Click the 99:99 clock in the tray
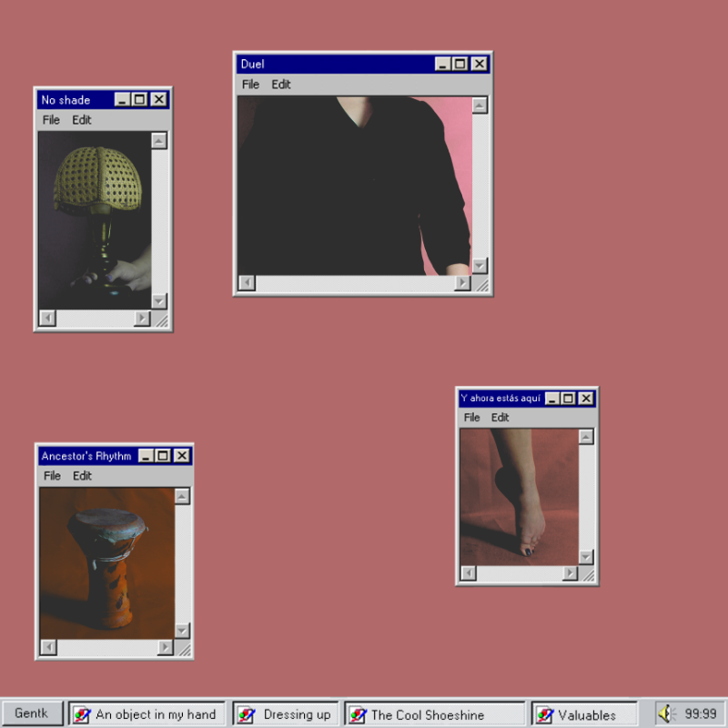Screen dimensions: 728x728 tap(700, 713)
